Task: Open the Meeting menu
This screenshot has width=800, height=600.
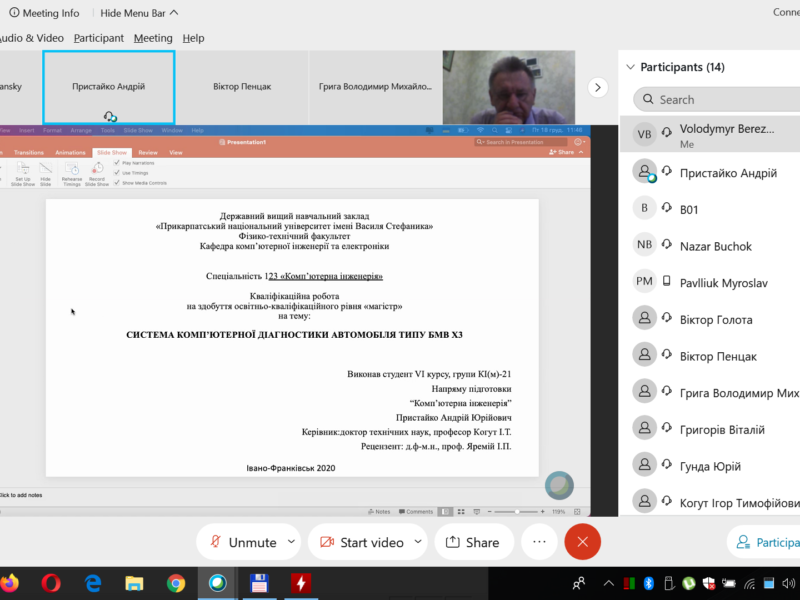Action: point(153,38)
